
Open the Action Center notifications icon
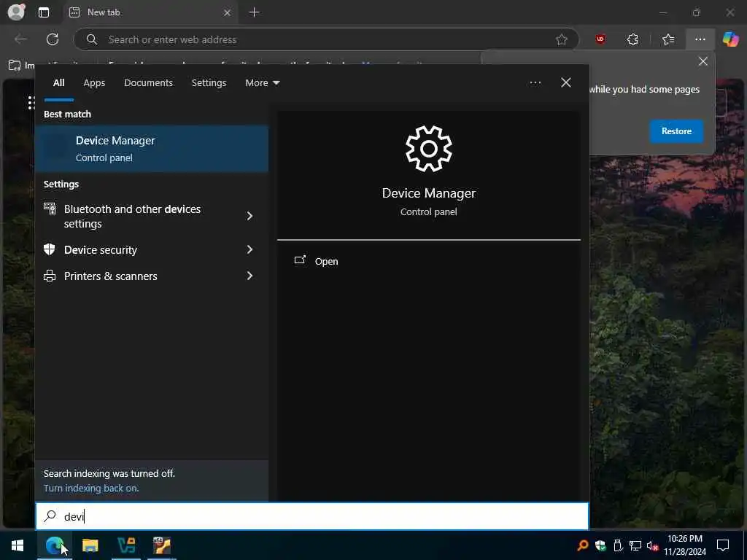(x=723, y=545)
